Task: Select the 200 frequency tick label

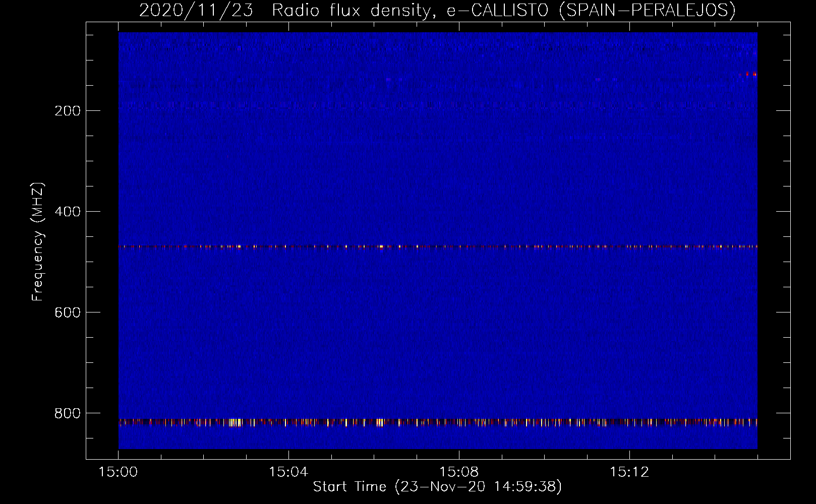Action: click(x=68, y=111)
